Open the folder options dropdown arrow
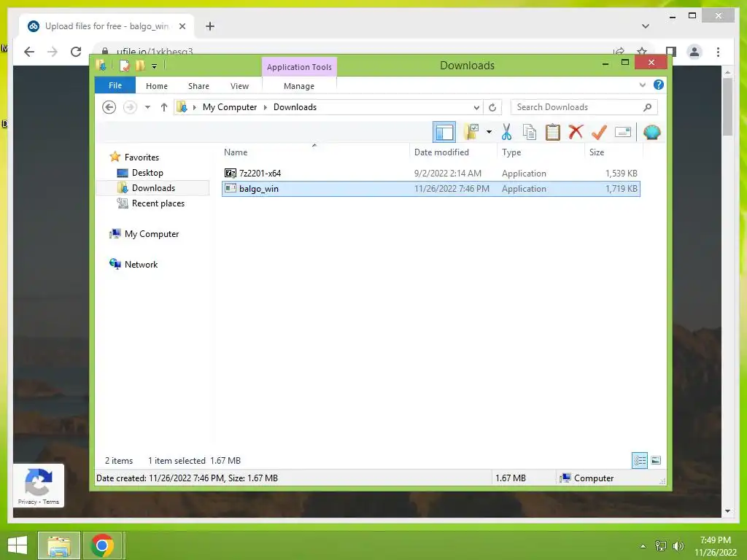Viewport: 747px width, 560px height. click(x=489, y=133)
